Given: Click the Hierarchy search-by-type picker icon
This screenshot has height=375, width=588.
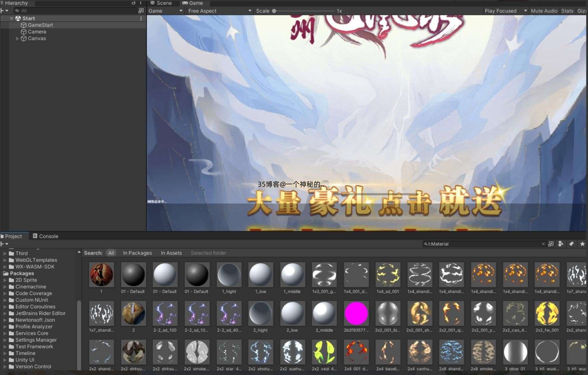Looking at the screenshot, I should click(x=141, y=11).
